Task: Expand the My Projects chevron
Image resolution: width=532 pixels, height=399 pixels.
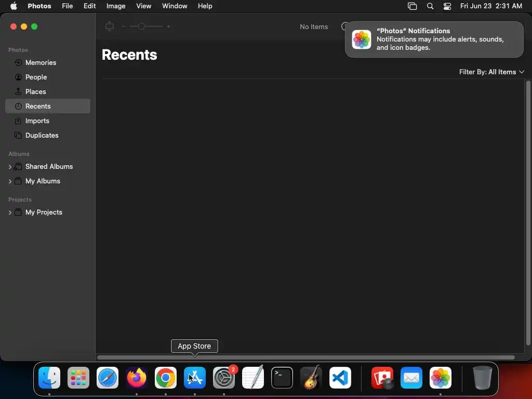Action: [10, 212]
